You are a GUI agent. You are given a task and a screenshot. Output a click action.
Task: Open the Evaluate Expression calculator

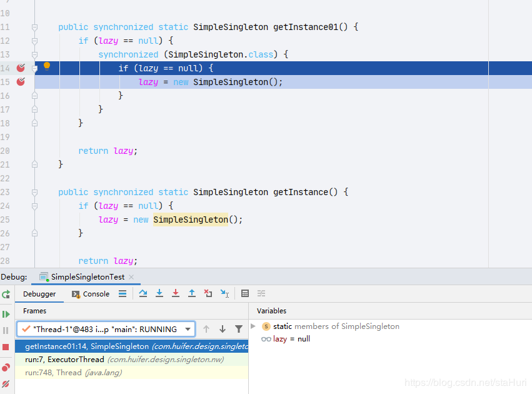pos(245,293)
